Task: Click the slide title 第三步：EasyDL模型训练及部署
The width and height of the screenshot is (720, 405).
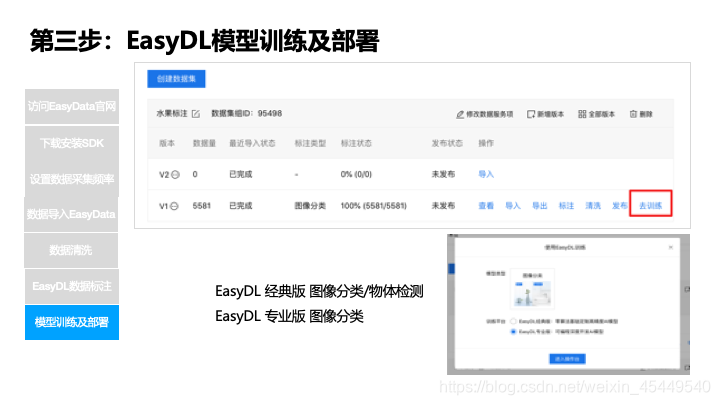Action: [x=205, y=40]
